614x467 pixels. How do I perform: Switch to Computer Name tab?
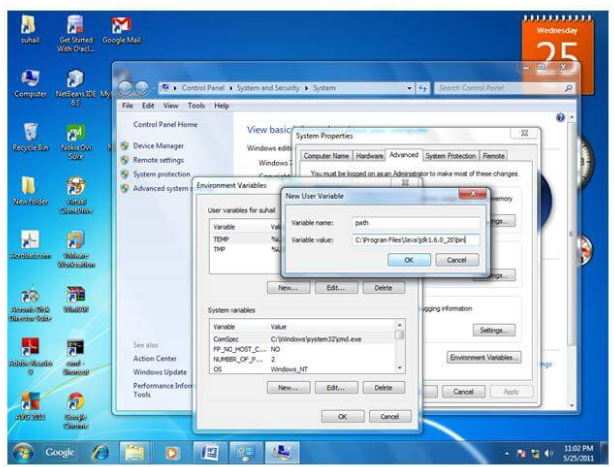pos(326,156)
